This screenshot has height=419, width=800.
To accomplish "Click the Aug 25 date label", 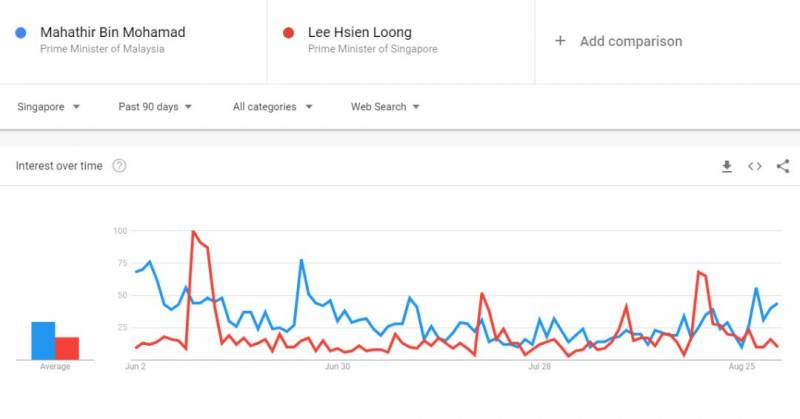I will pos(741,367).
